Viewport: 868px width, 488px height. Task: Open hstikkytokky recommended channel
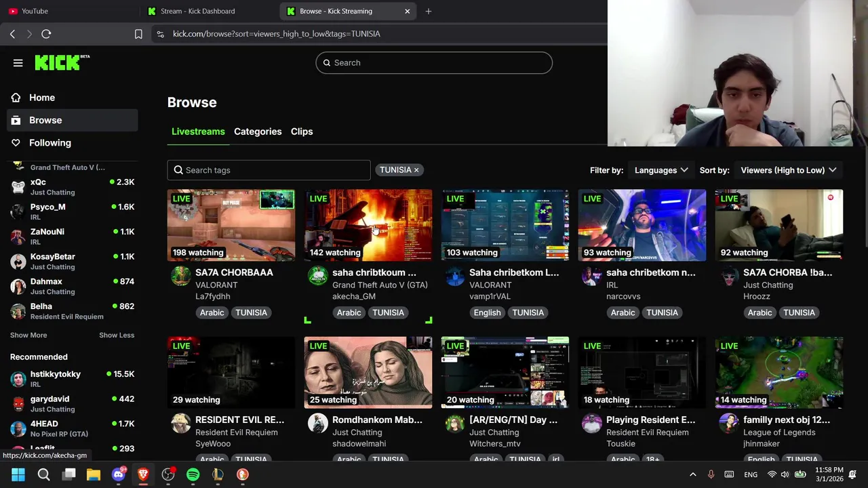coord(72,378)
